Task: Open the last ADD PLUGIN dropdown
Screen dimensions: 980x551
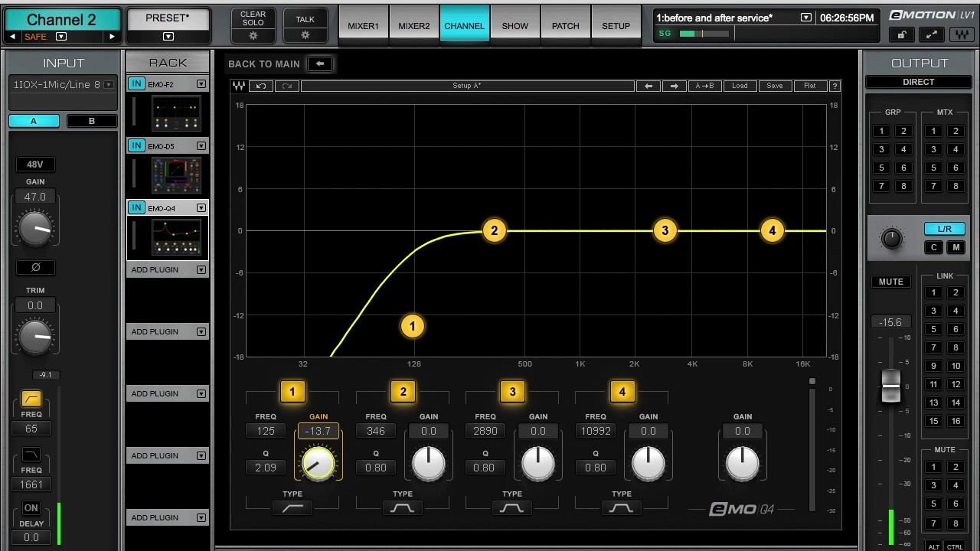Action: coord(201,517)
